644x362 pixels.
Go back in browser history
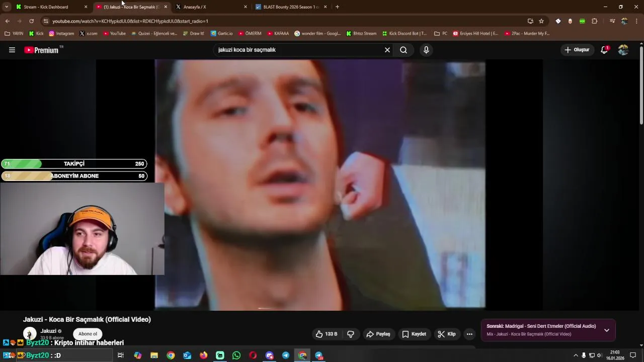click(x=7, y=21)
